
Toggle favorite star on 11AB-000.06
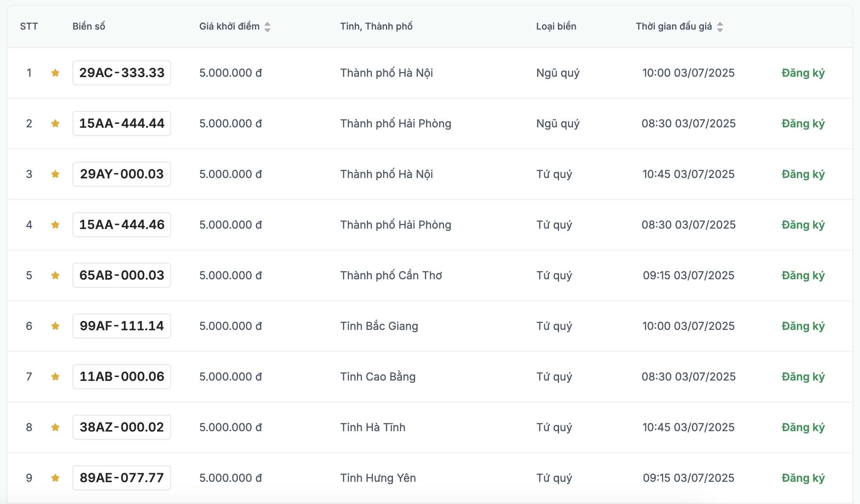(55, 377)
